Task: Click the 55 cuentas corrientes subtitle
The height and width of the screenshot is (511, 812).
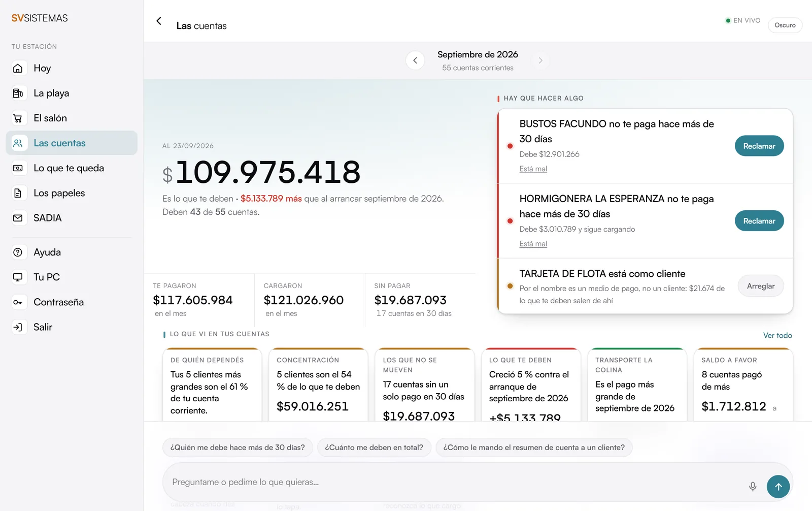Action: (x=478, y=68)
